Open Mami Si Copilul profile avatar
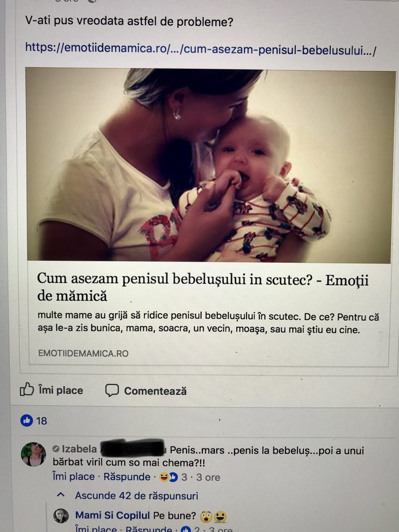 tap(61, 516)
